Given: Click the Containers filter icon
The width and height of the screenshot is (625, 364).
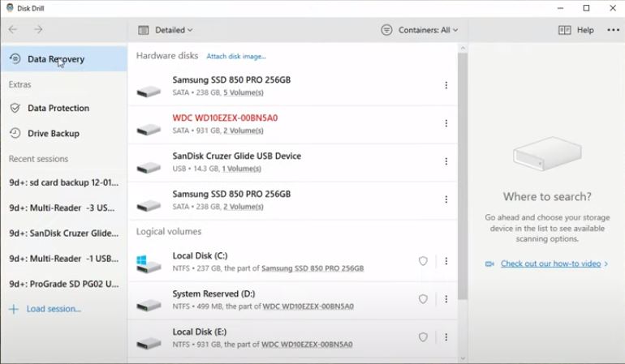Looking at the screenshot, I should click(x=386, y=30).
